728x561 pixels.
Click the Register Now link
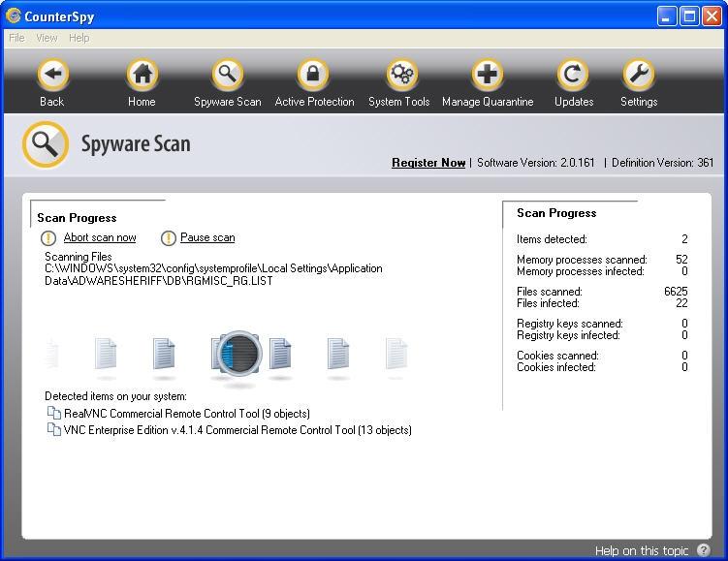point(428,163)
